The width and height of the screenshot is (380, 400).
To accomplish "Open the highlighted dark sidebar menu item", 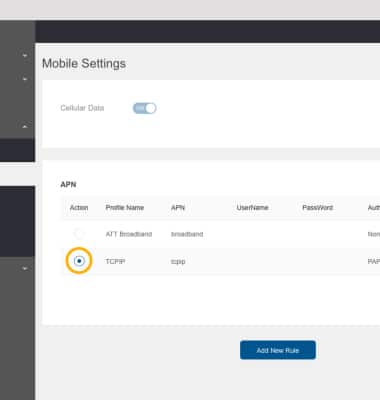I will pos(17,150).
